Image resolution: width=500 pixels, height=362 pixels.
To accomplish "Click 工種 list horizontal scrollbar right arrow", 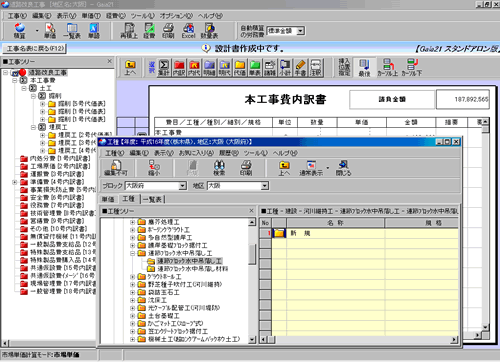I will coord(454,340).
